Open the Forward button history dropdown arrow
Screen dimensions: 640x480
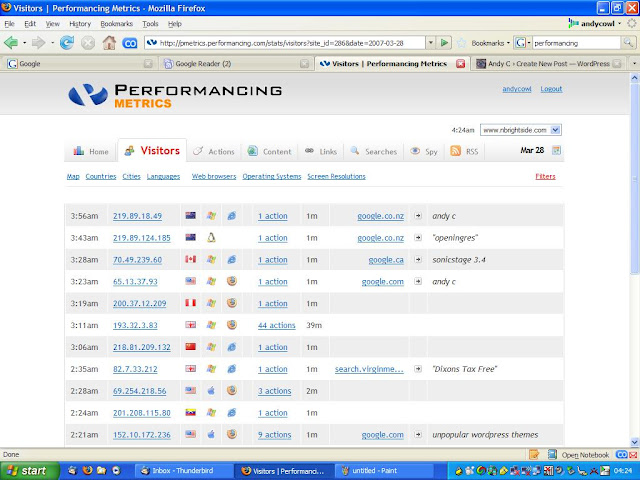click(52, 43)
